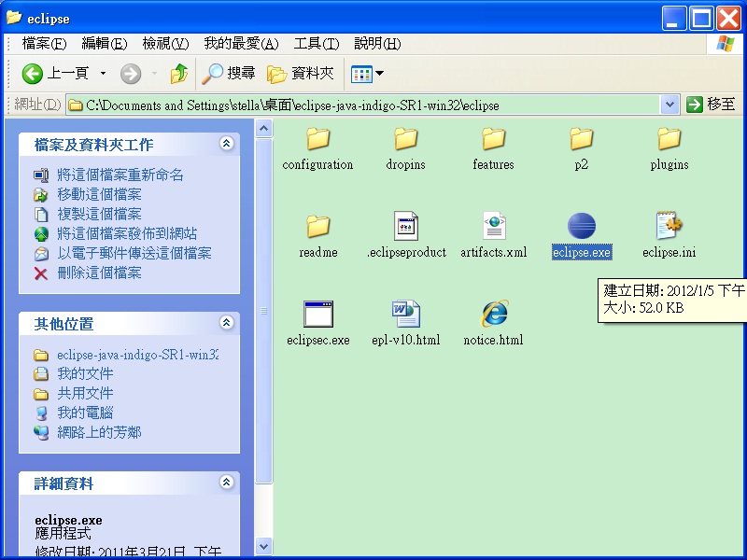Open 共用文件 Shared Documents link
Image resolution: width=747 pixels, height=560 pixels.
click(x=85, y=393)
